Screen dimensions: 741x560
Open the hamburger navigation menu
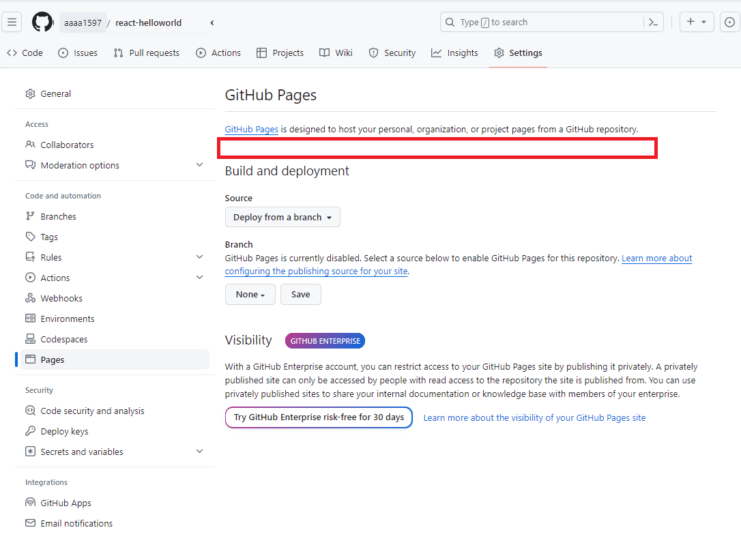pyautogui.click(x=12, y=23)
